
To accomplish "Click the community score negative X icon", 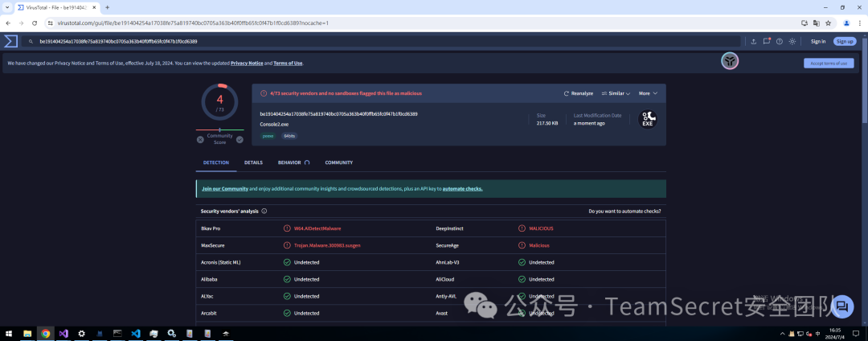I will (x=200, y=139).
